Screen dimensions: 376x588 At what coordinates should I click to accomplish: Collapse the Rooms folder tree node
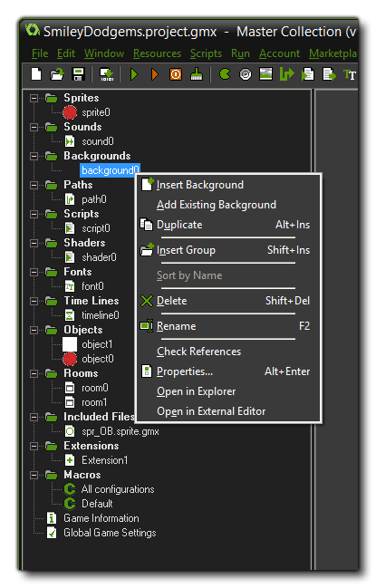click(x=34, y=373)
